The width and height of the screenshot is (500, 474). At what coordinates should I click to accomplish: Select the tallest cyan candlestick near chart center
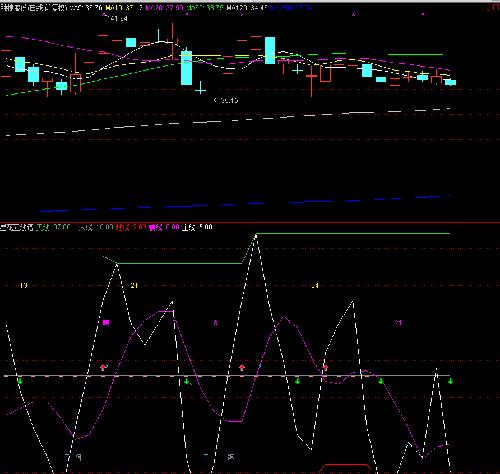(186, 68)
